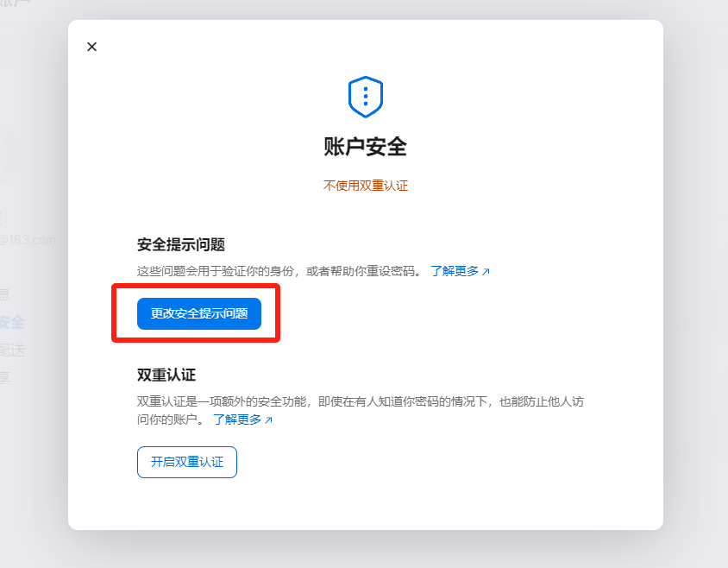Click the security questions description text
The width and height of the screenshot is (728, 568).
point(279,271)
